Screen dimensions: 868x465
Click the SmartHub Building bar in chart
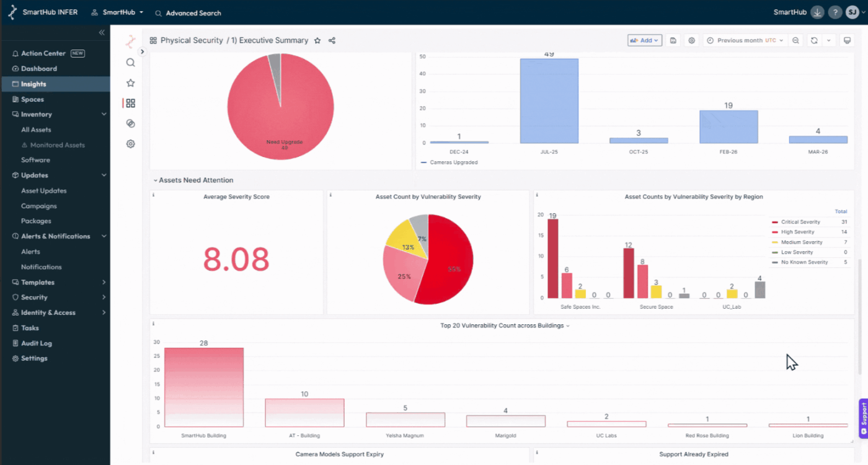[x=203, y=387]
